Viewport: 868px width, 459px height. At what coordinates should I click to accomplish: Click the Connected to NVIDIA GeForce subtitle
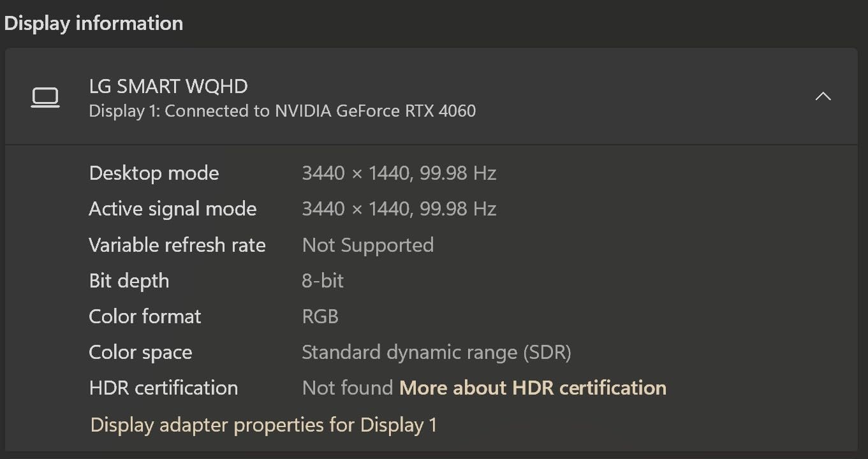282,111
